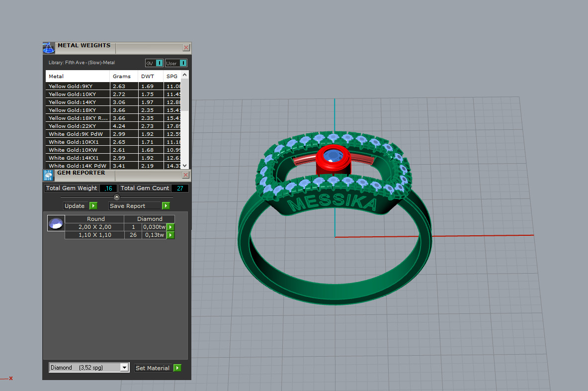
Task: Click the green arrow beside 0,13tw
Action: point(170,235)
